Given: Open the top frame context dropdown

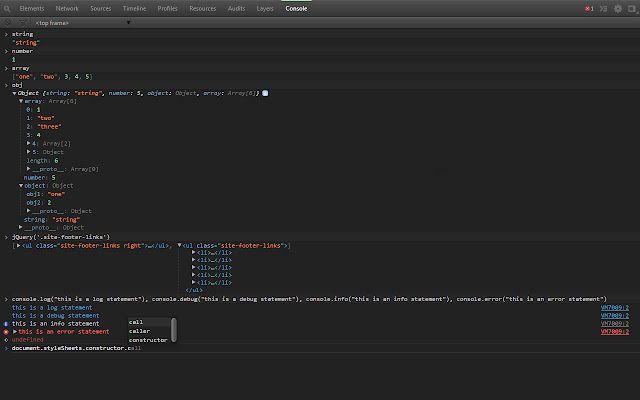Looking at the screenshot, I should (x=60, y=20).
